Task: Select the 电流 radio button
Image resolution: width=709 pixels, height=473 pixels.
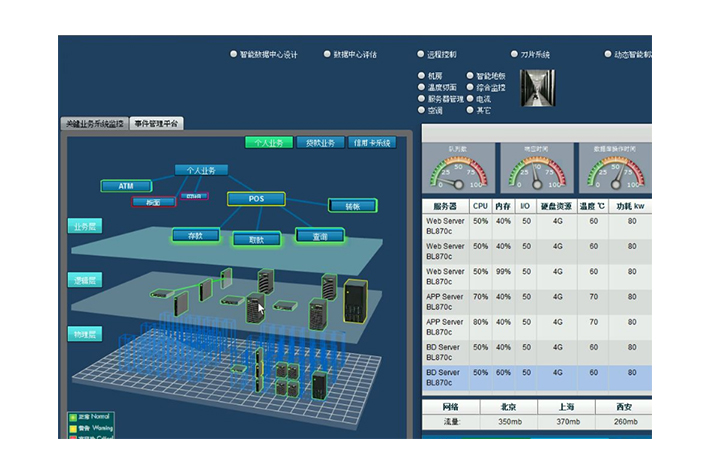Action: [x=470, y=98]
